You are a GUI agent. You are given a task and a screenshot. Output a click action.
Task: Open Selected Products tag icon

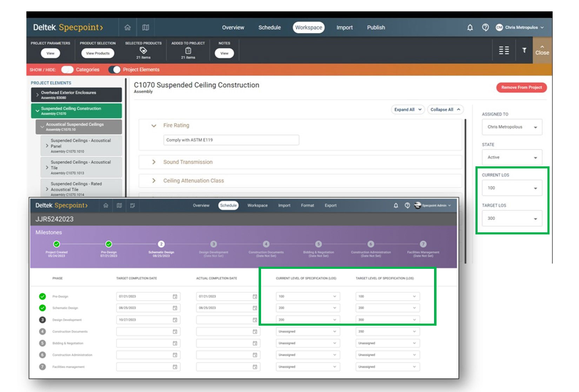coord(143,51)
